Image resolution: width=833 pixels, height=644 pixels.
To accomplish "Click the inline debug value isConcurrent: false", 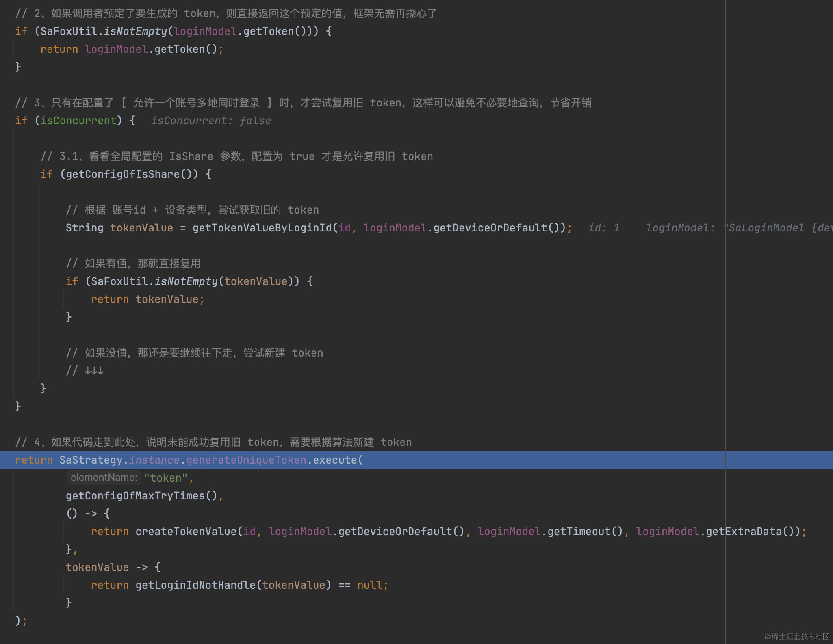I will click(x=211, y=120).
